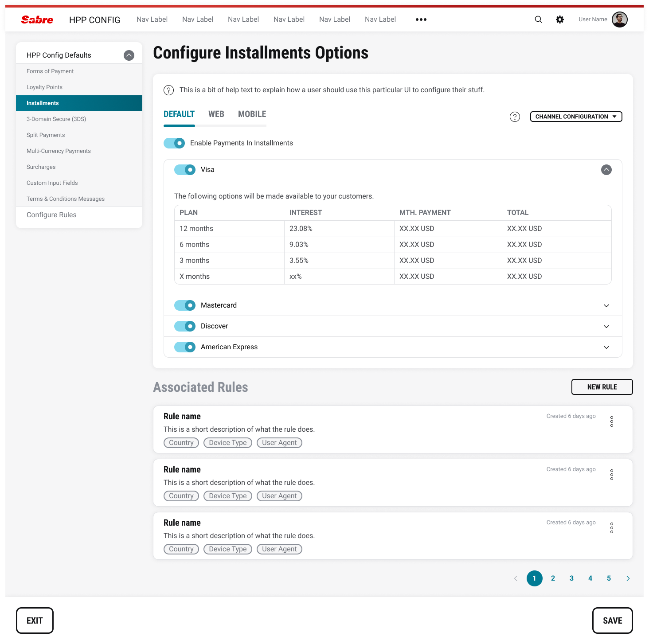The height and width of the screenshot is (644, 649).
Task: Go to previous page arrow
Action: pos(516,578)
